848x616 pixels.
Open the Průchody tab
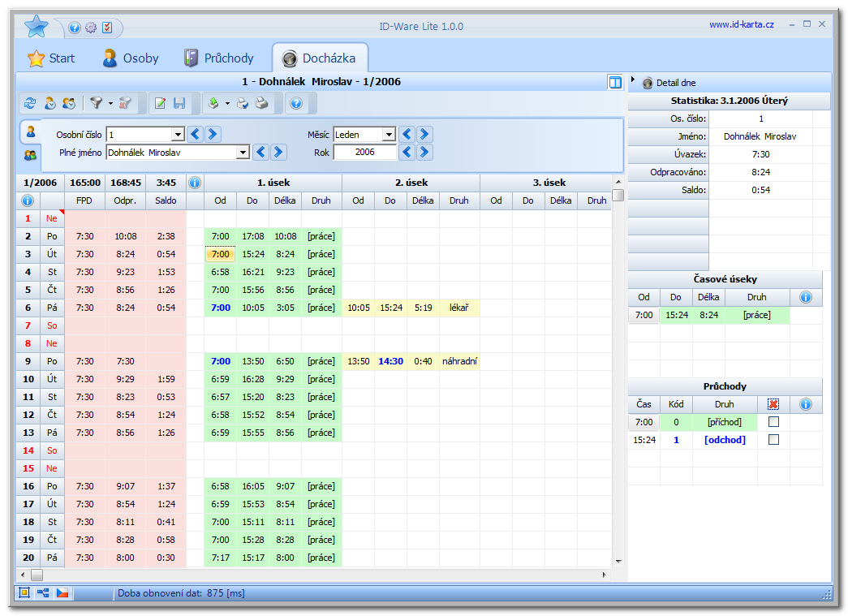pos(218,58)
